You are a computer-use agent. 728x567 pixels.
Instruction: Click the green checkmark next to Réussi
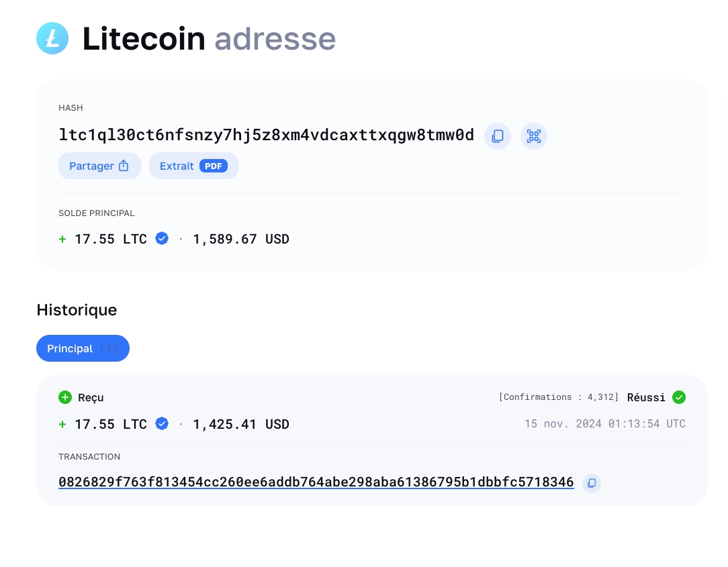point(679,397)
